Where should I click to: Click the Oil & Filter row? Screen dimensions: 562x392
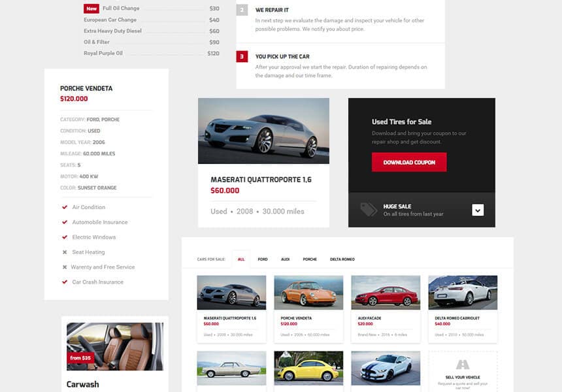click(152, 42)
